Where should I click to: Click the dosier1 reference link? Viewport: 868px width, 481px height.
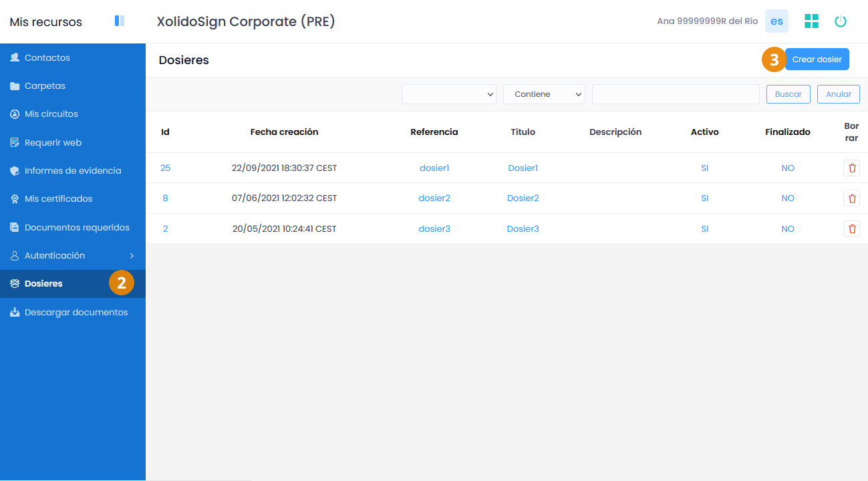[x=434, y=168]
